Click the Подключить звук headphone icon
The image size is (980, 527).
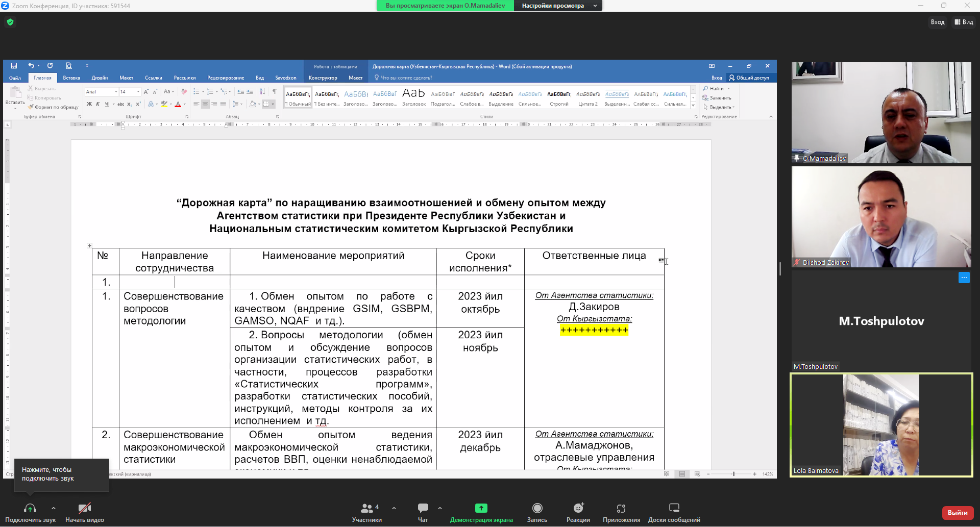(x=30, y=509)
